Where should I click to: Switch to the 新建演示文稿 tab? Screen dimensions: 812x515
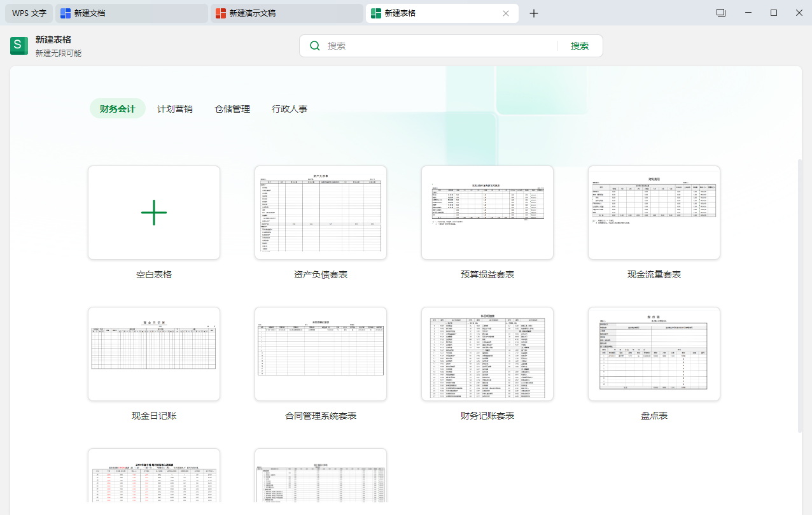(287, 13)
